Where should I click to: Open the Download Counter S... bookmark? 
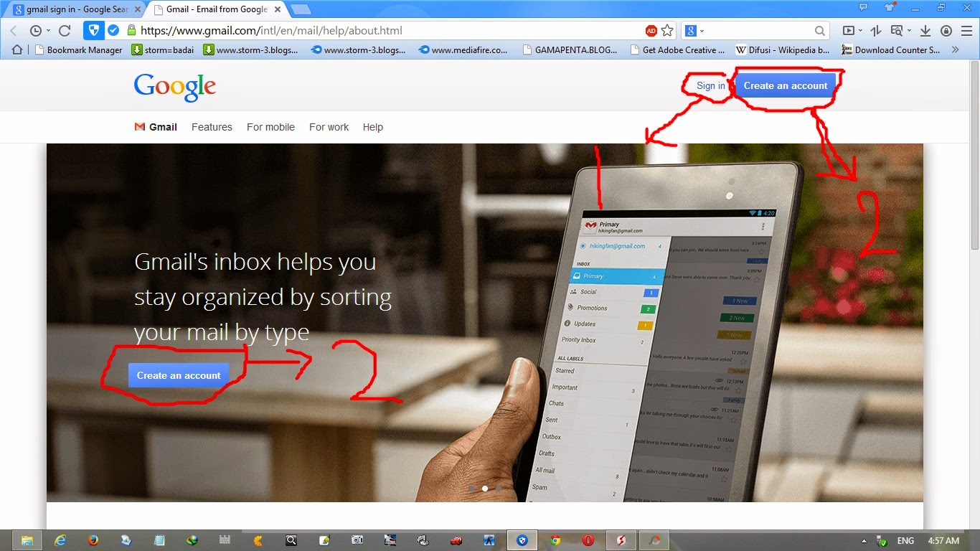pyautogui.click(x=891, y=50)
